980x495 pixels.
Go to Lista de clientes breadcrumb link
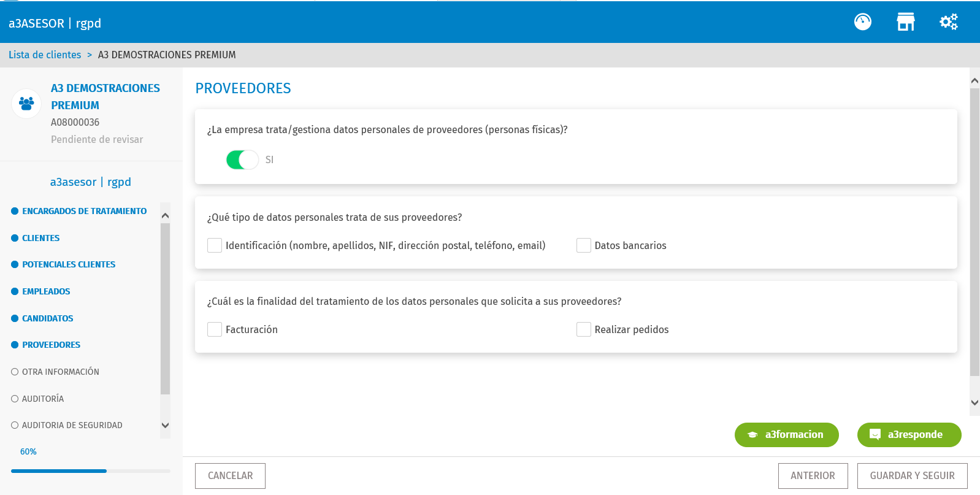(x=45, y=55)
